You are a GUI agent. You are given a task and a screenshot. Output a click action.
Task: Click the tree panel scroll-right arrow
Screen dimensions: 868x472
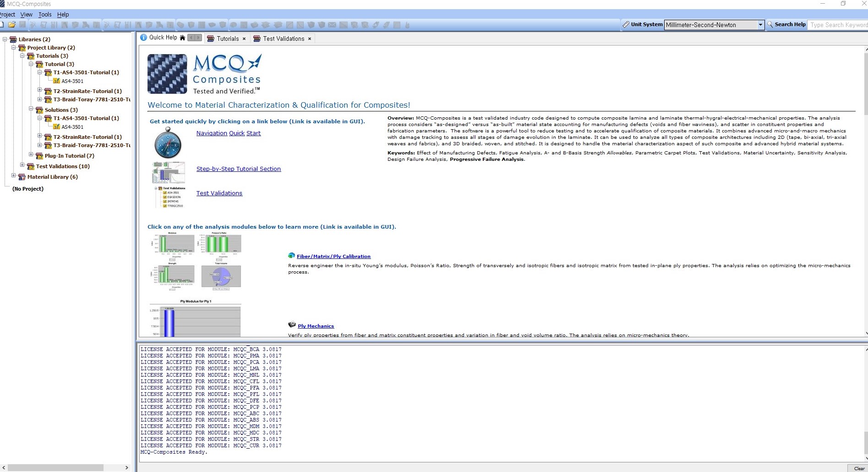127,467
